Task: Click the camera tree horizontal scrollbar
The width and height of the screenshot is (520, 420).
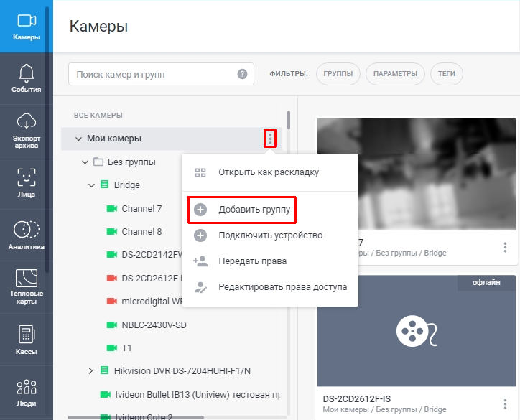Action: pyautogui.click(x=136, y=417)
